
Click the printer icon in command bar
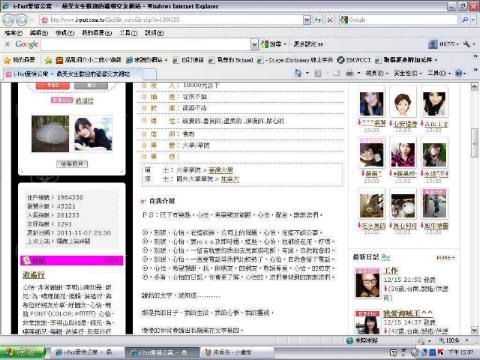(349, 73)
